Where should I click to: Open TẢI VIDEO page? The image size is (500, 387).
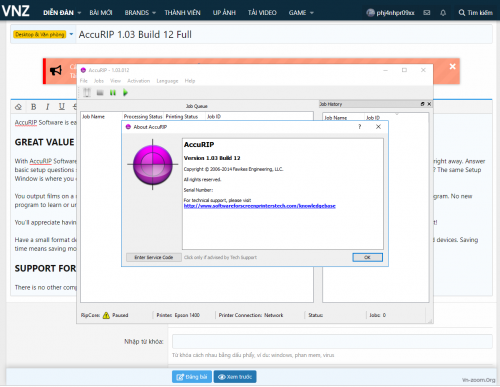262,13
